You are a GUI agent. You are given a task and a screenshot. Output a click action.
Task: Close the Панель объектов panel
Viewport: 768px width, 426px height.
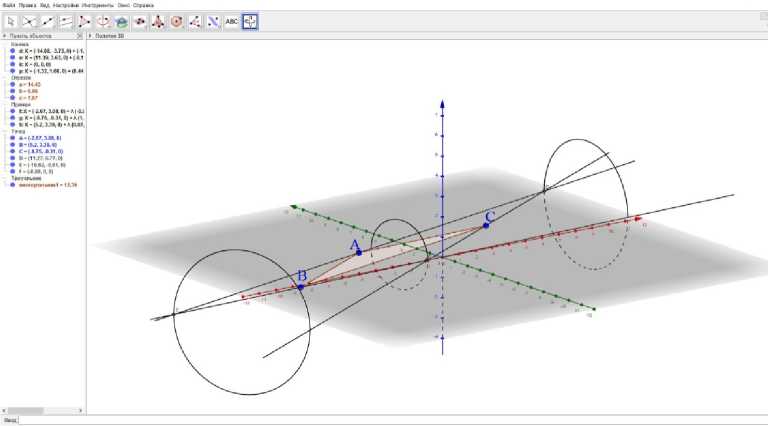(x=80, y=36)
